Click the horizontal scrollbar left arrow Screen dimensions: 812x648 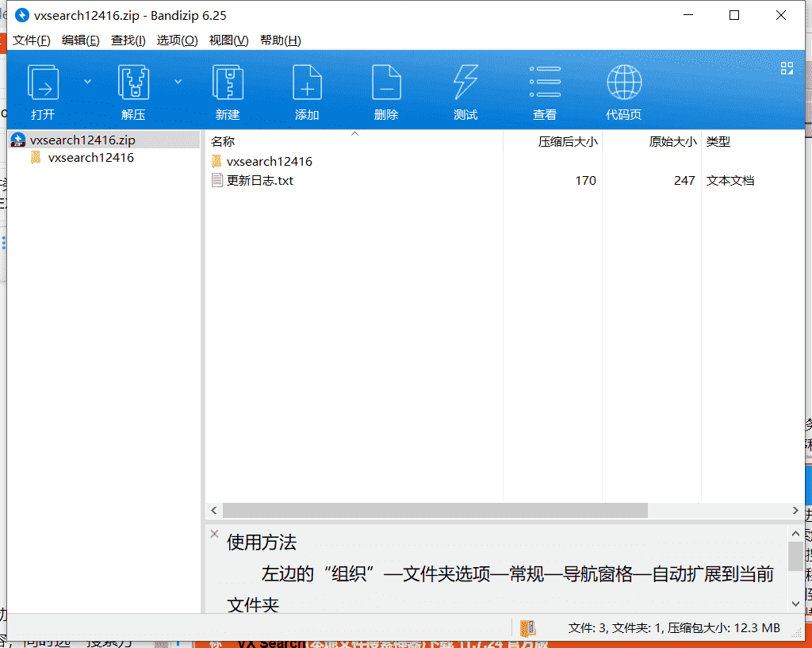point(214,510)
